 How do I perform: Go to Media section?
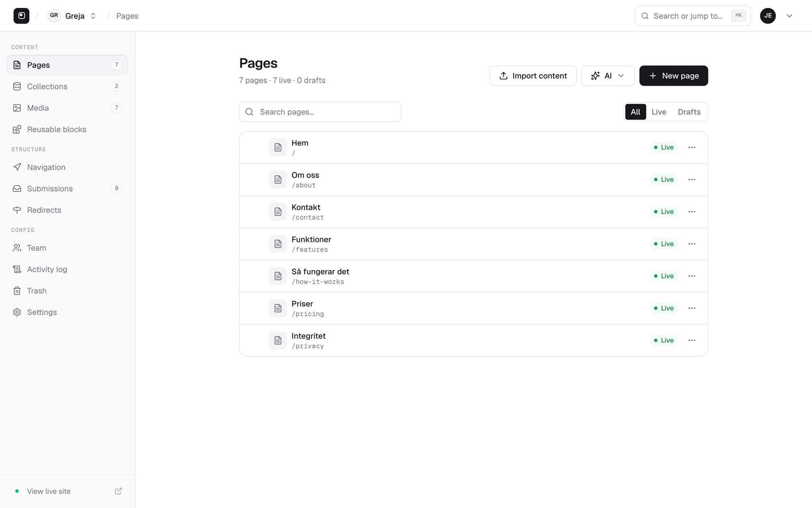click(x=67, y=108)
